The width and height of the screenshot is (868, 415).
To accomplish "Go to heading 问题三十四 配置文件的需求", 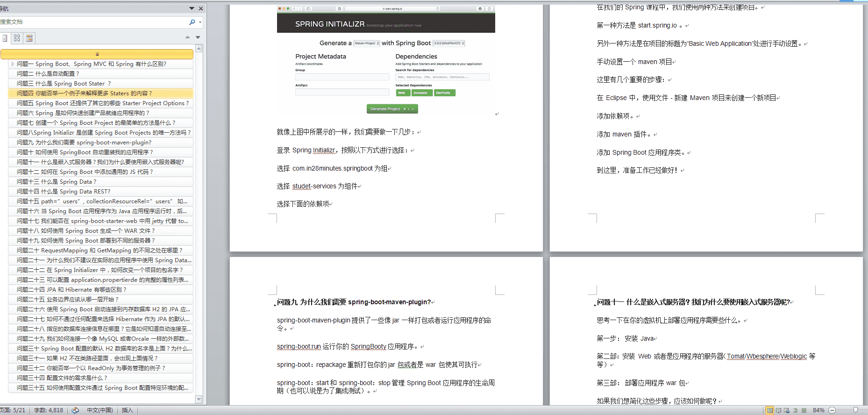I will 101,378.
